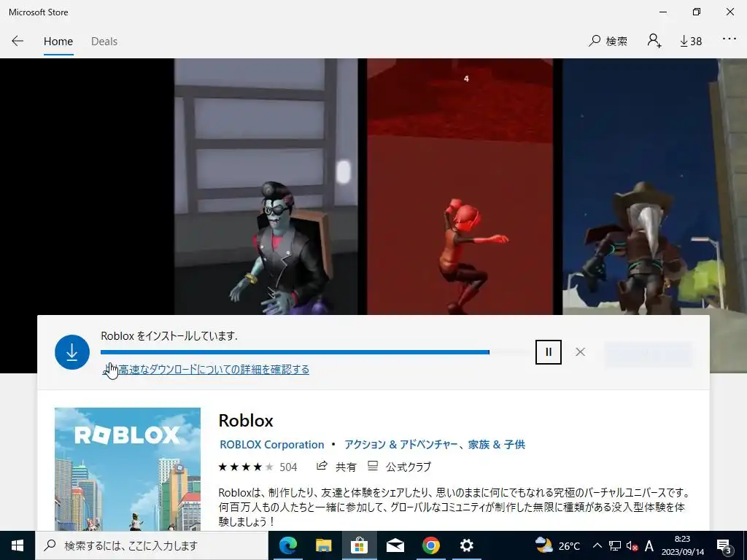Launch Microsoft Edge from taskbar
Screen dimensions: 747x560
pos(287,545)
